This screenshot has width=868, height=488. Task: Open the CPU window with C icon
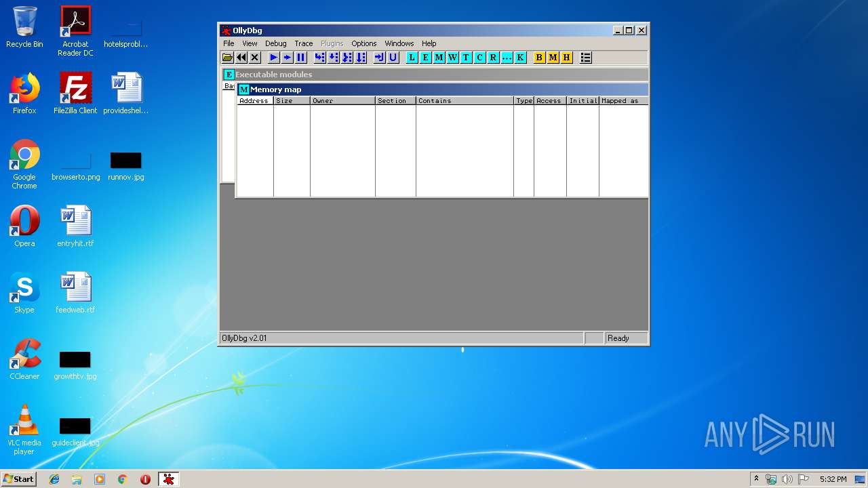coord(479,58)
